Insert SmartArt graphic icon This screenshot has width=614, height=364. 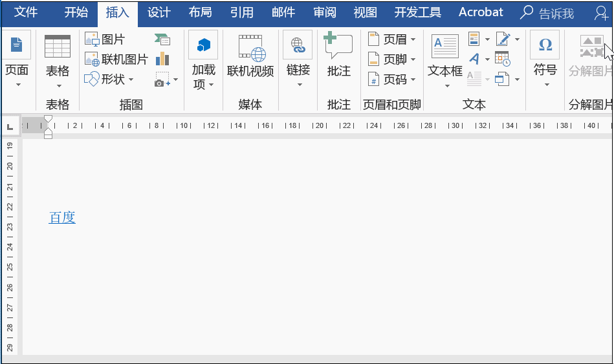pyautogui.click(x=162, y=39)
